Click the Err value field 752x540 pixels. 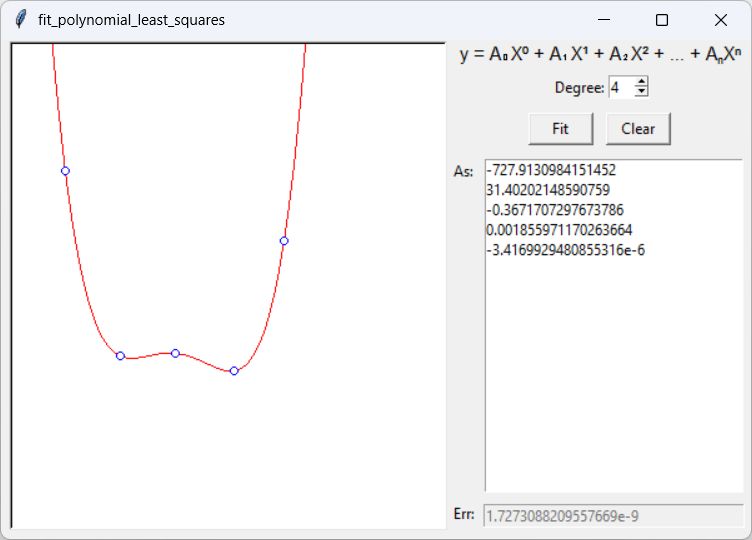coord(613,516)
